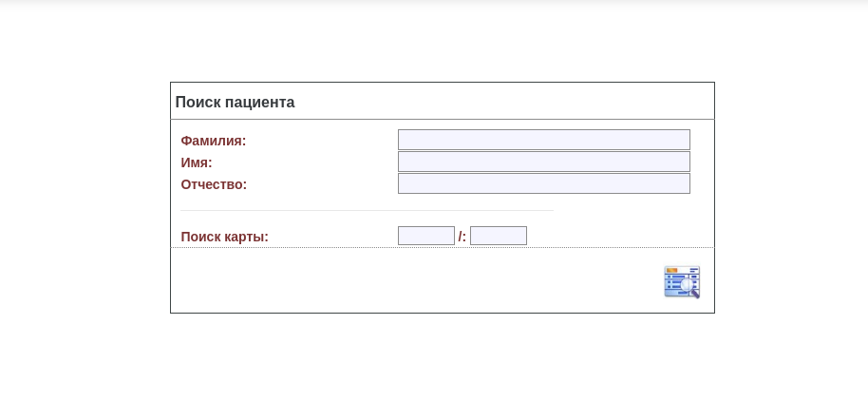Click the colon after the Поиск карты label
This screenshot has width=868, height=420.
pyautogui.click(x=267, y=238)
